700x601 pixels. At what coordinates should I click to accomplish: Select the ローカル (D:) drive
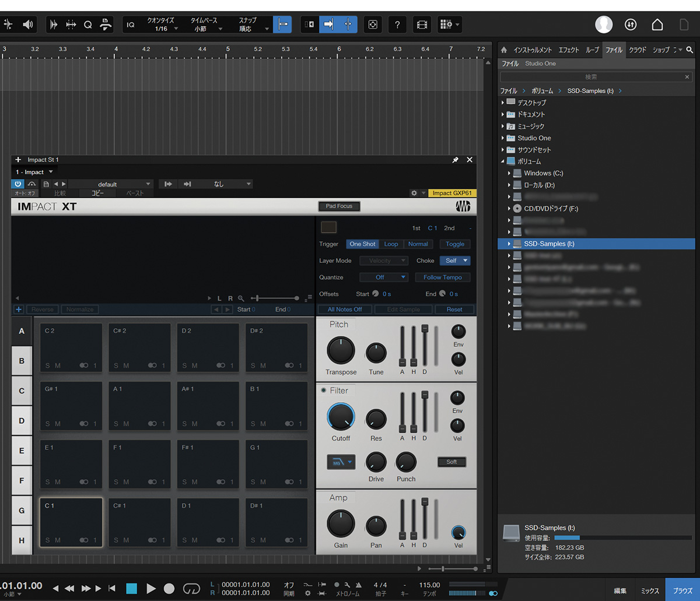click(539, 185)
